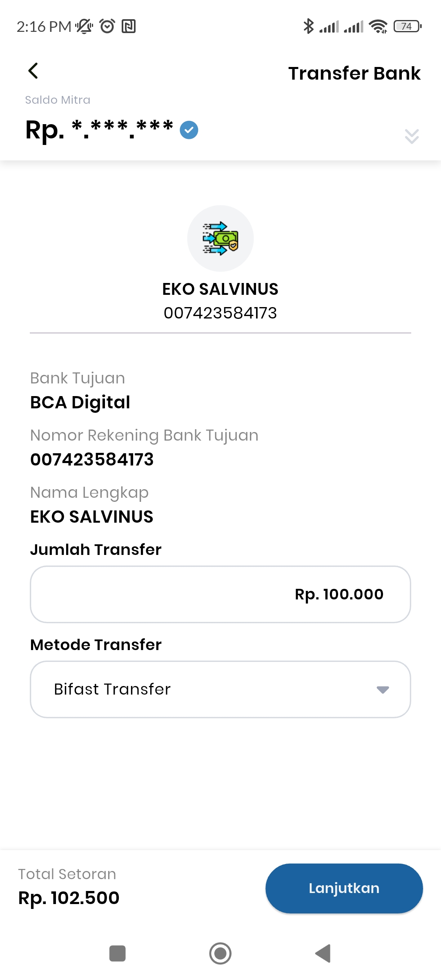
Task: Focus the Jumlah Transfer amount field
Action: (x=220, y=594)
